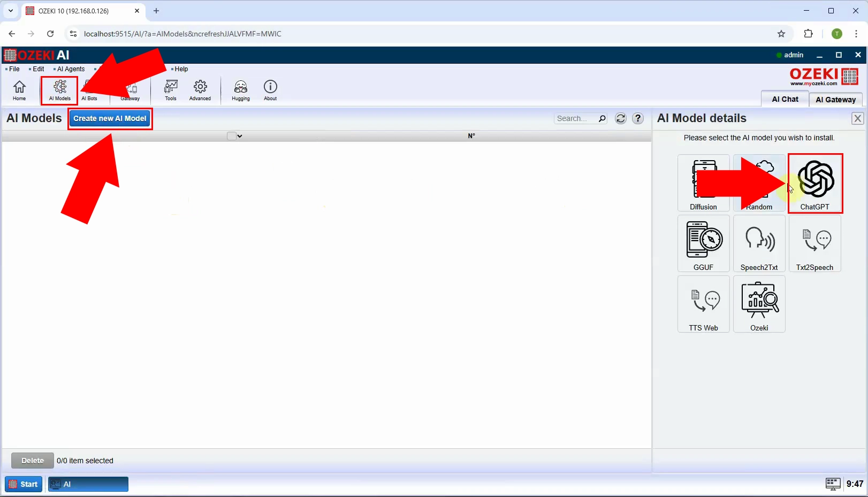Open AI Models in the toolbar
This screenshot has height=497, width=868.
coord(60,90)
